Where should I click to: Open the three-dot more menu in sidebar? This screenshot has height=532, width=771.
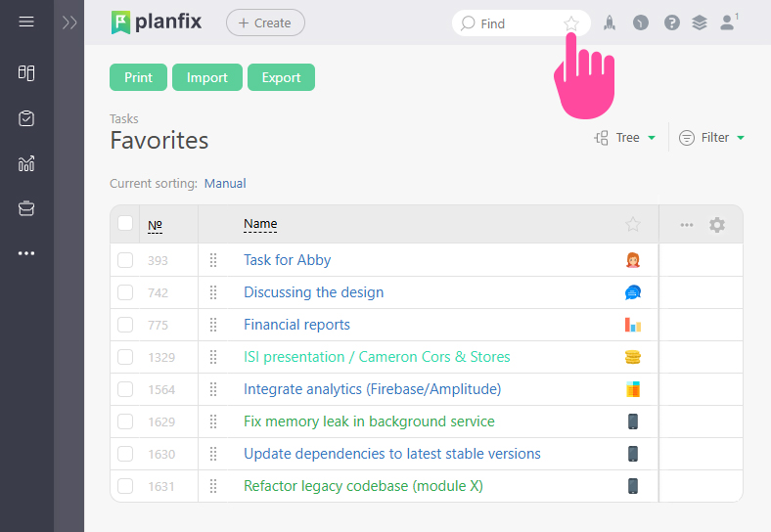pos(26,253)
